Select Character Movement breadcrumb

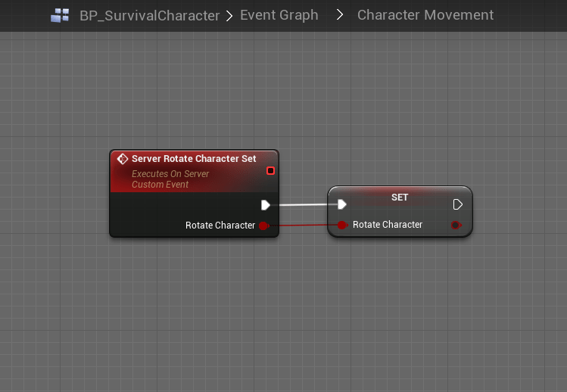(x=425, y=15)
